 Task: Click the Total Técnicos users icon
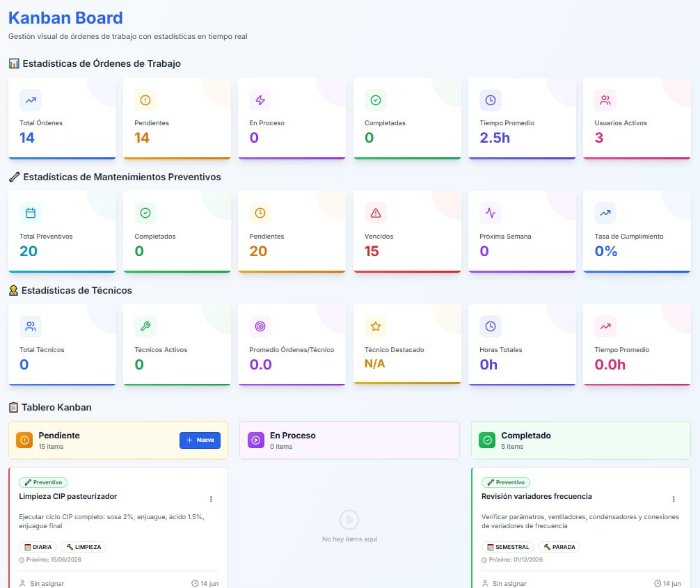[x=31, y=326]
